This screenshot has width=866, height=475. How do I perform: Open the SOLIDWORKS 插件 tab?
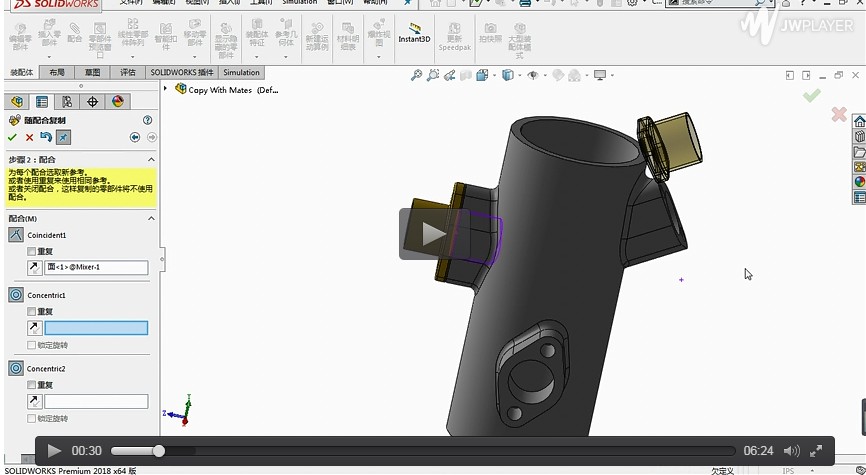click(182, 72)
